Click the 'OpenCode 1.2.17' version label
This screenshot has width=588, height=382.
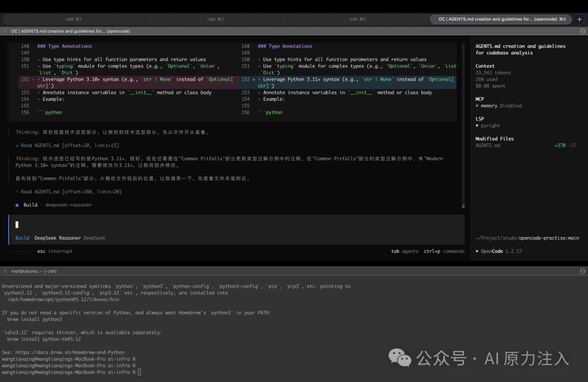point(501,251)
